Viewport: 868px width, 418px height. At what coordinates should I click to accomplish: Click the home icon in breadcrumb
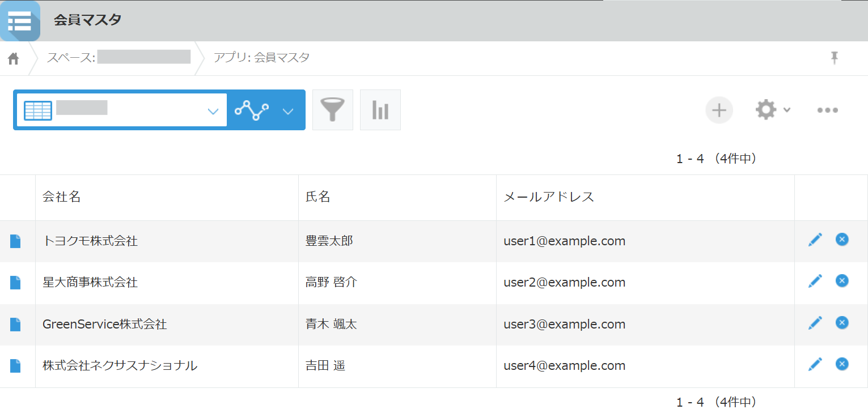[14, 58]
